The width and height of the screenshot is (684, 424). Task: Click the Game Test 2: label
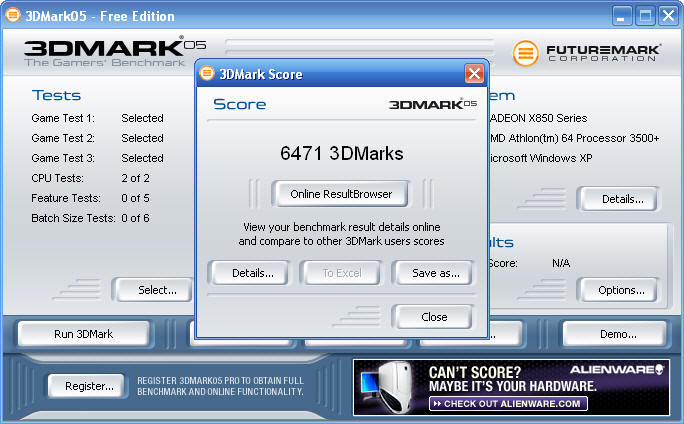pos(63,138)
